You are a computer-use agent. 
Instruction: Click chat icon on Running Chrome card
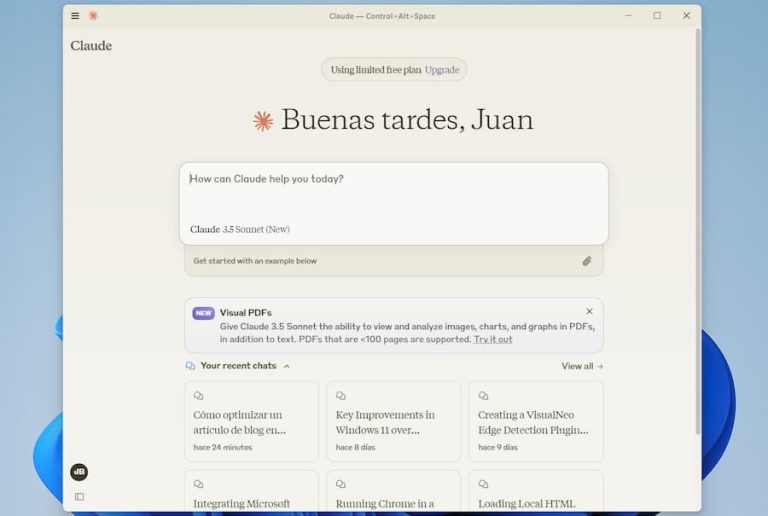point(341,484)
